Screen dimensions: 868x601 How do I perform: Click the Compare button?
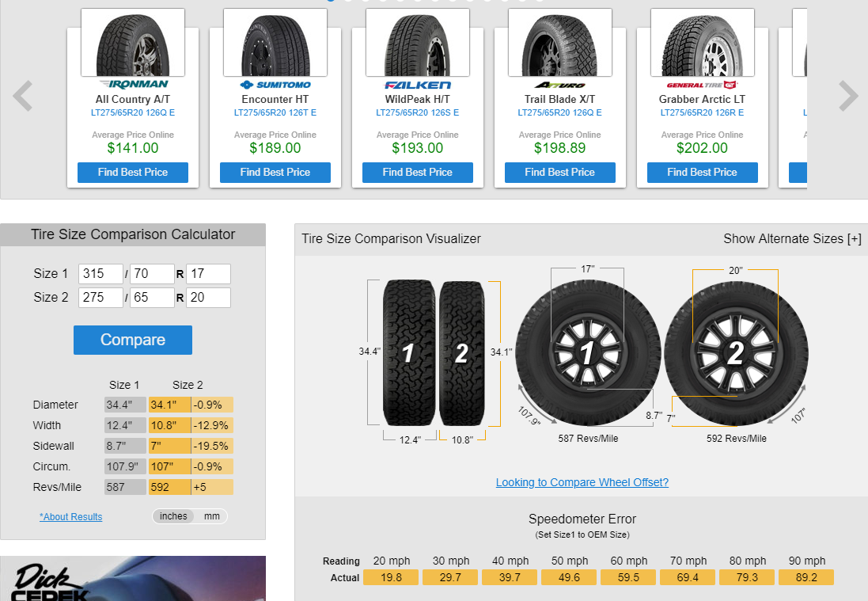tap(133, 340)
